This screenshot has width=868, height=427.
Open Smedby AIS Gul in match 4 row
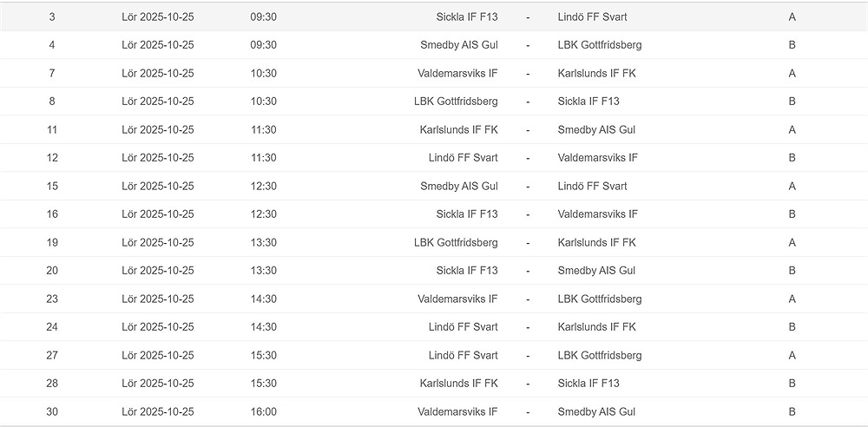(459, 45)
